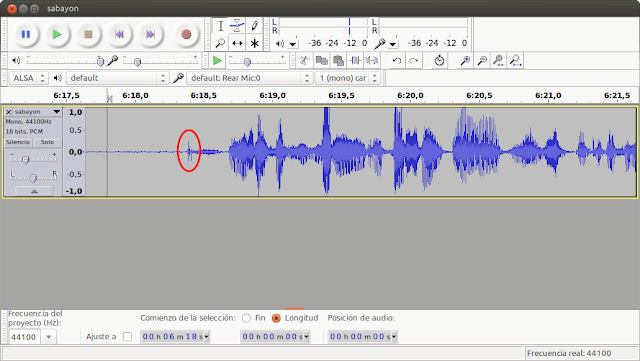Screen dimensions: 640x361
Task: Click the Paste icon in edit toolbar
Action: click(338, 61)
